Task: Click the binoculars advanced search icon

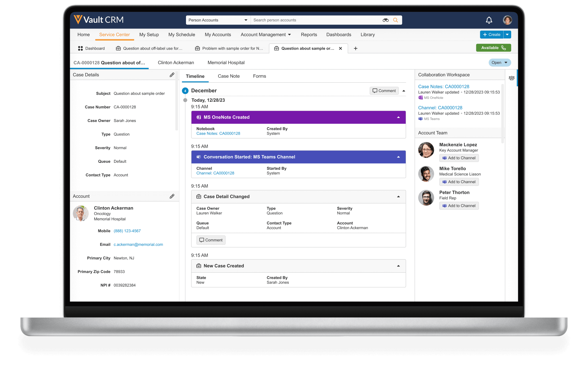Action: [386, 20]
